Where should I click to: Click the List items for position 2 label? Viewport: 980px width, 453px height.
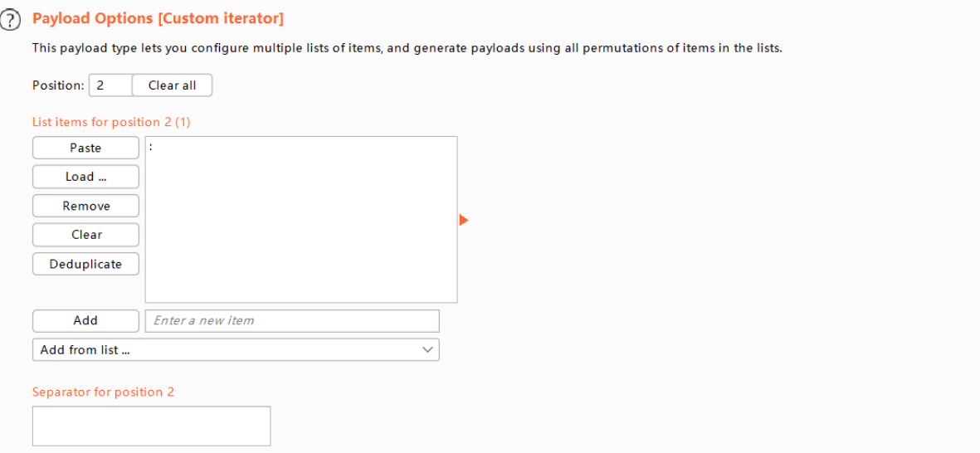[x=111, y=122]
